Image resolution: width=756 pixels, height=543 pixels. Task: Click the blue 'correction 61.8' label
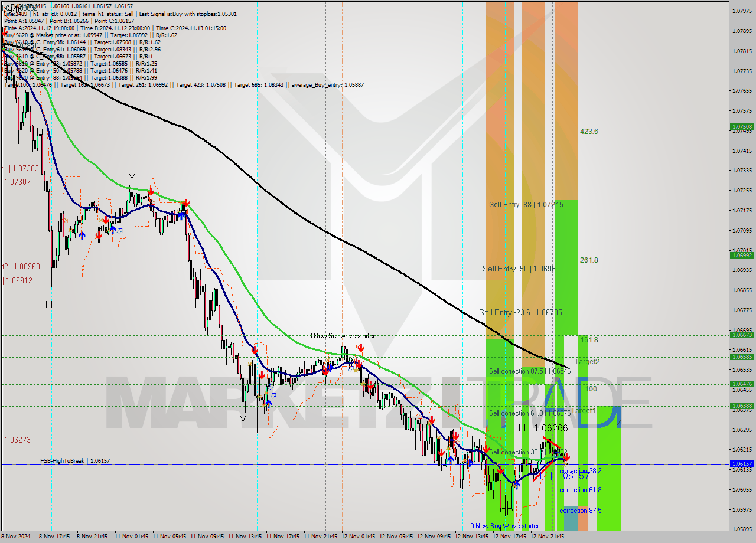click(580, 490)
